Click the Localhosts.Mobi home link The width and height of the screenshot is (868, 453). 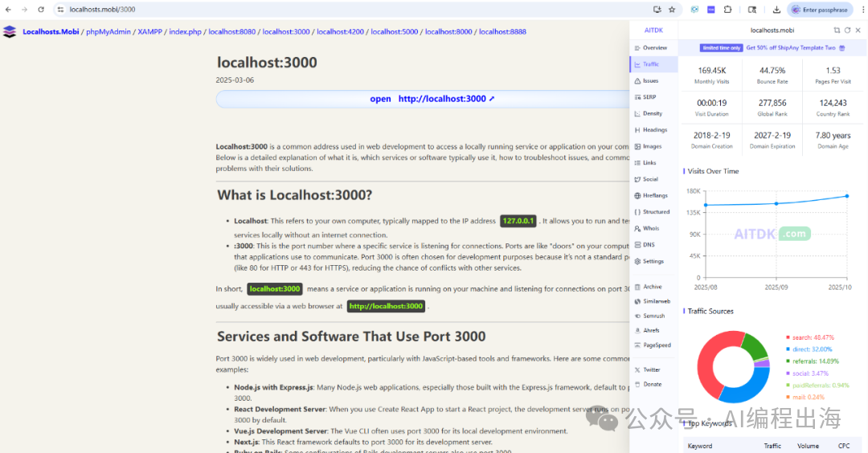(x=51, y=31)
